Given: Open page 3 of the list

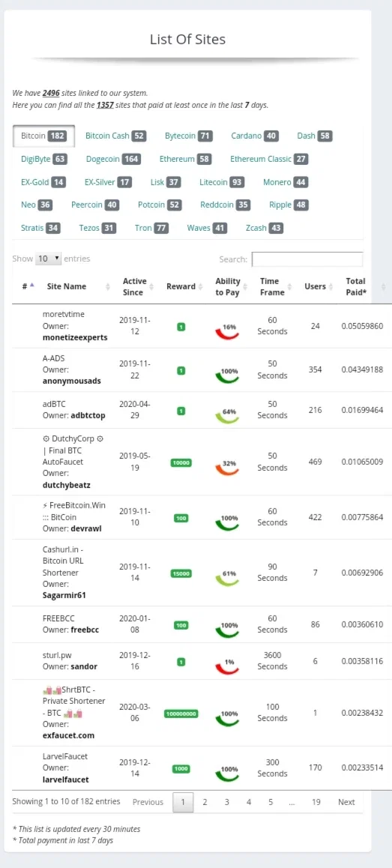Looking at the screenshot, I should [227, 802].
